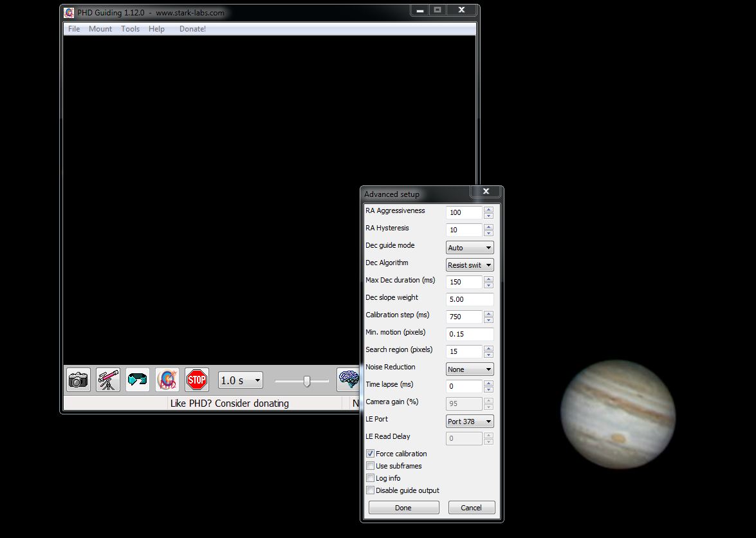
Task: Click the Done button
Action: [403, 507]
